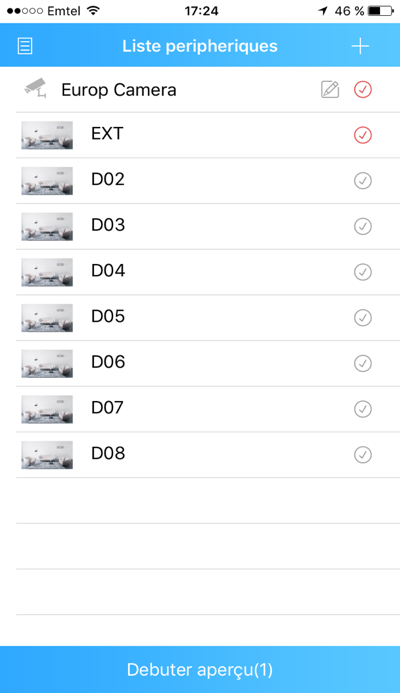Tap the location arrow icon in status bar
Screen dimensions: 400x693
[x=323, y=11]
